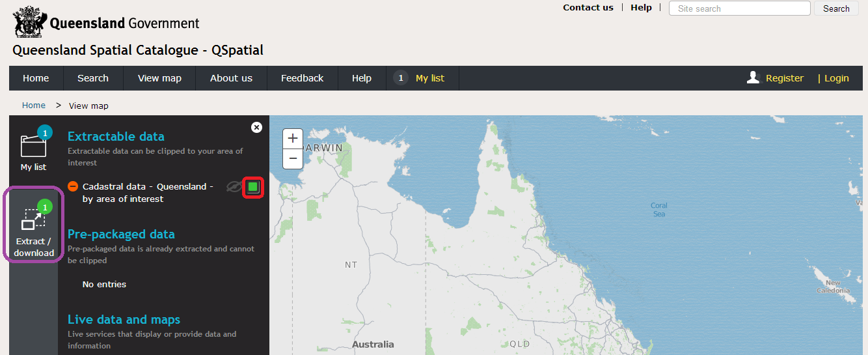Click the Australia label on the map
Viewport: 868px width, 355px height.
(373, 344)
